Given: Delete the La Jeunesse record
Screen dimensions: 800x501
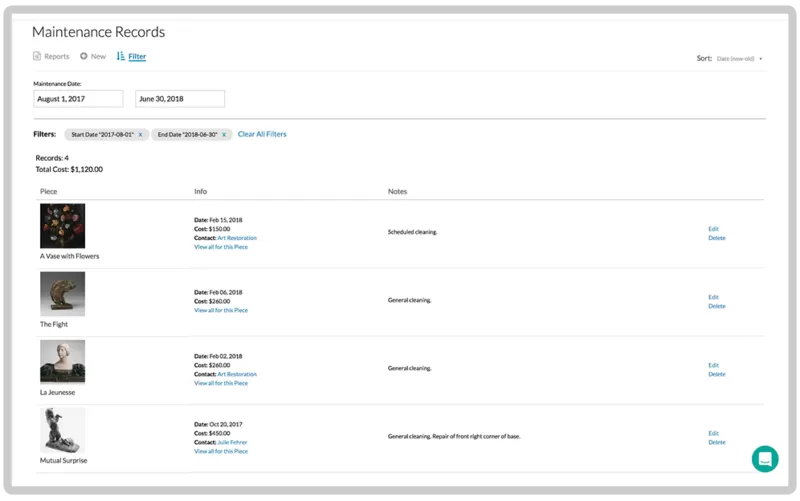Looking at the screenshot, I should click(x=716, y=374).
